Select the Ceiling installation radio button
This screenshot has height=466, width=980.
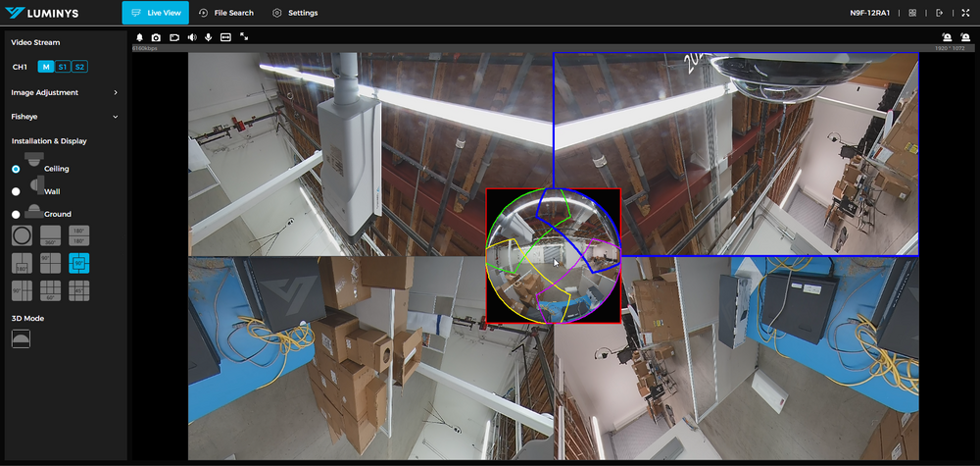click(16, 169)
